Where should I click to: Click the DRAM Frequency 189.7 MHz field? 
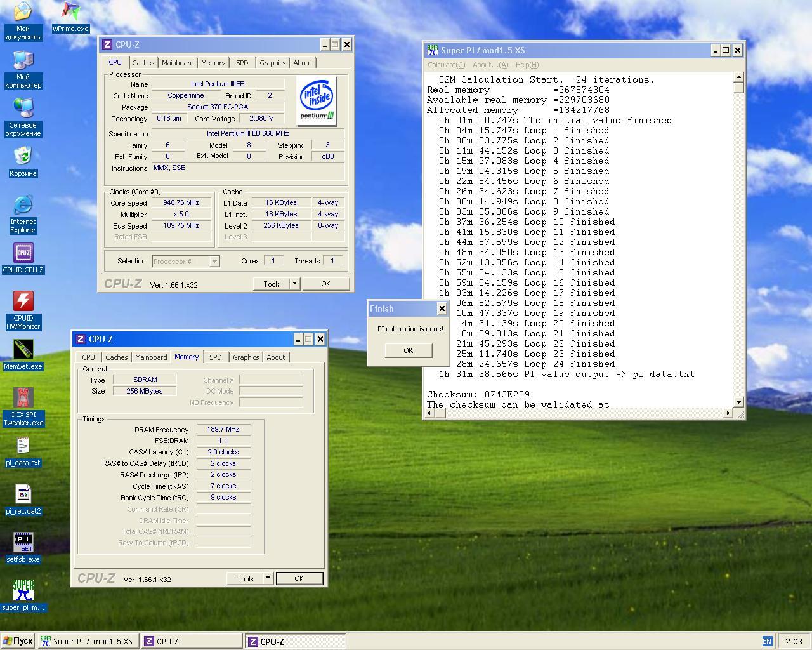click(x=223, y=429)
